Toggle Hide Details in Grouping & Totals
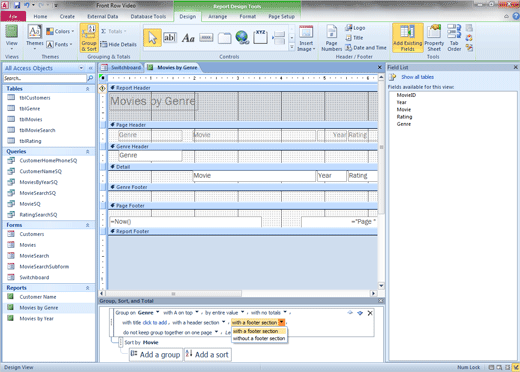The image size is (520, 372). point(118,44)
